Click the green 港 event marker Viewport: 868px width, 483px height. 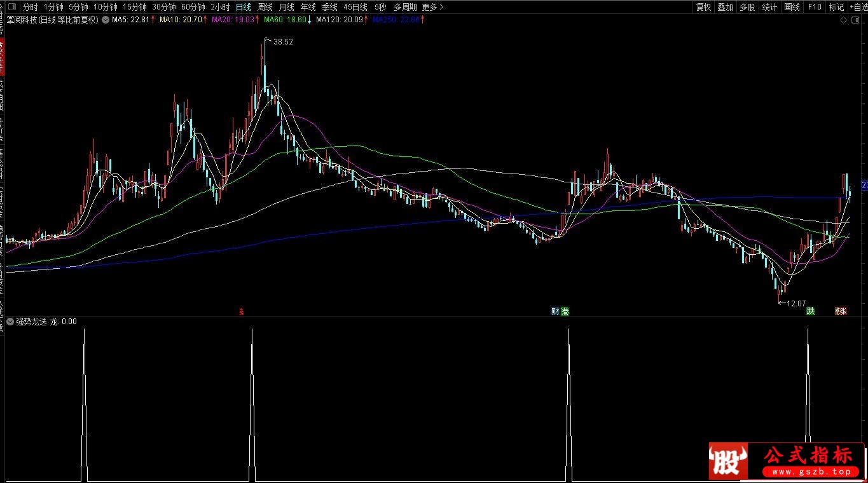(x=565, y=311)
